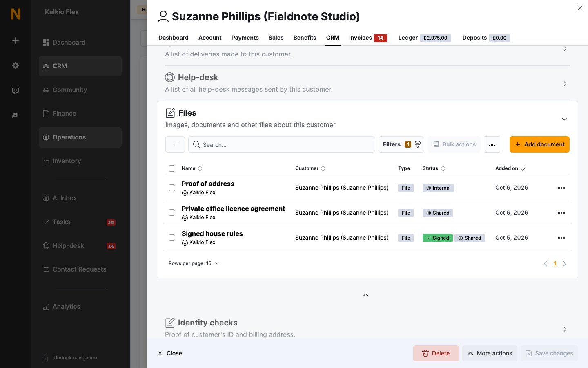Select the Benefits tab
The width and height of the screenshot is (588, 368).
(305, 38)
